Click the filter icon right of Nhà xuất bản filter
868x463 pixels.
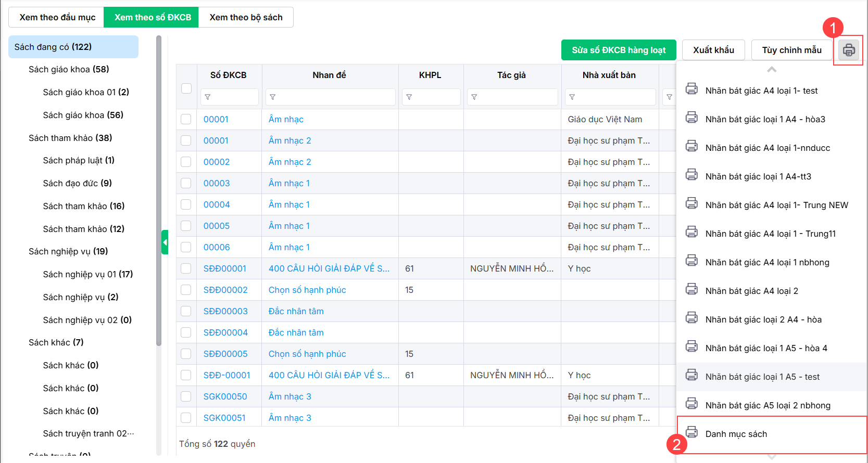pyautogui.click(x=670, y=97)
